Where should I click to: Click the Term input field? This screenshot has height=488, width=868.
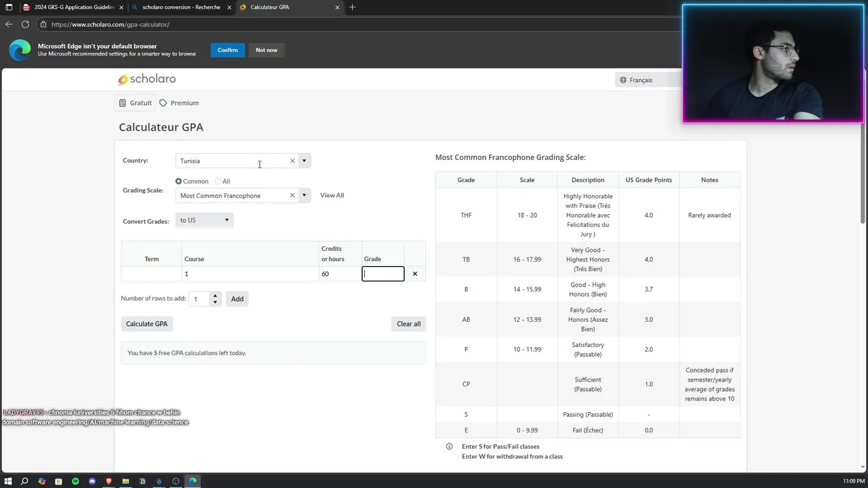coord(152,274)
